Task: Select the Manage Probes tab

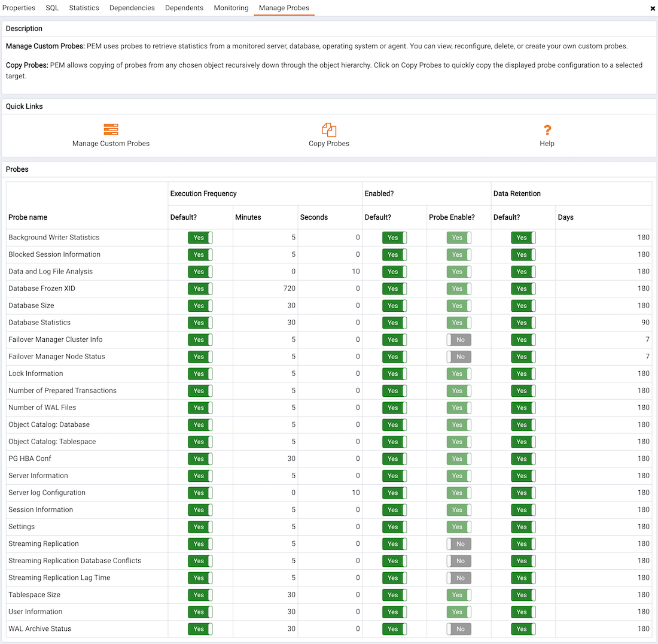Action: [284, 8]
